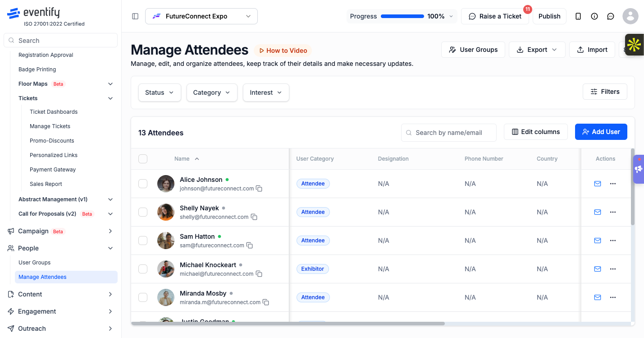Select Sam Hatton's row checkbox
Screen dimensions: 644x338
point(143,241)
